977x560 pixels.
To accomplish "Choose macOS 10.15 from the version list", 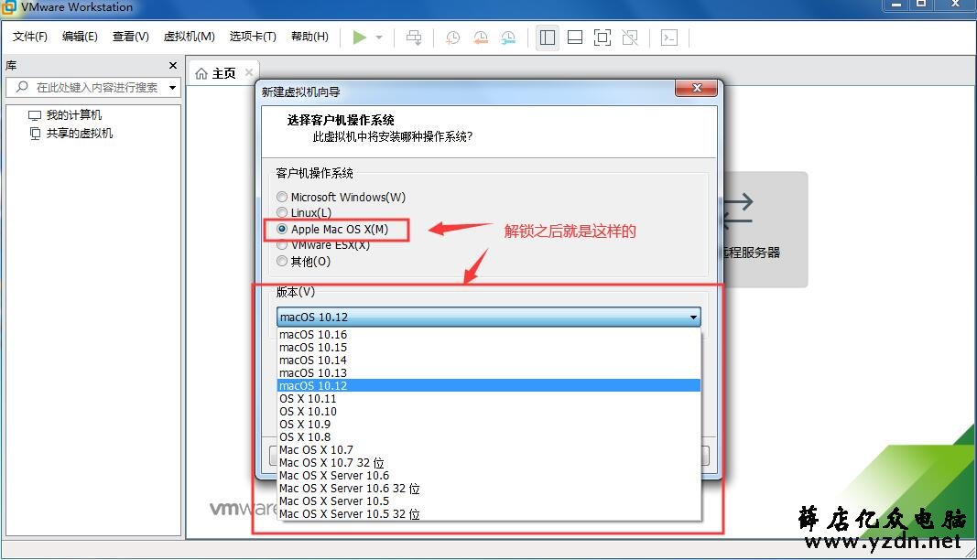I will pyautogui.click(x=489, y=348).
